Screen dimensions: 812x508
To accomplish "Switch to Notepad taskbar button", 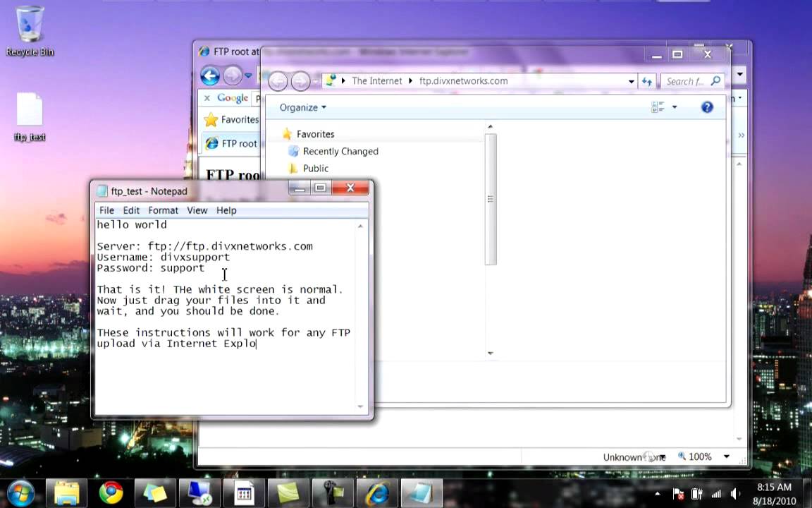I will pos(422,493).
